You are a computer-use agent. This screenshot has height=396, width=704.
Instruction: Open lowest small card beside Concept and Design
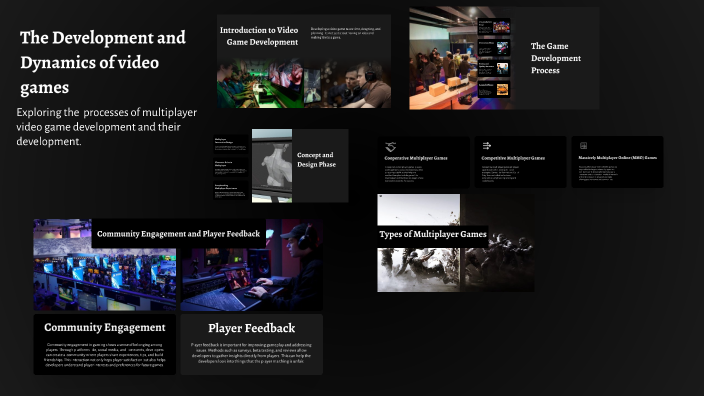pos(231,190)
